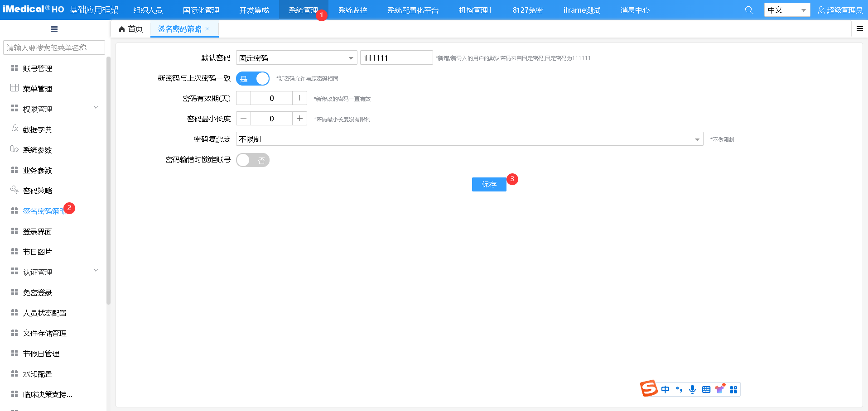
Task: Open the 系统监控 top menu
Action: click(352, 10)
